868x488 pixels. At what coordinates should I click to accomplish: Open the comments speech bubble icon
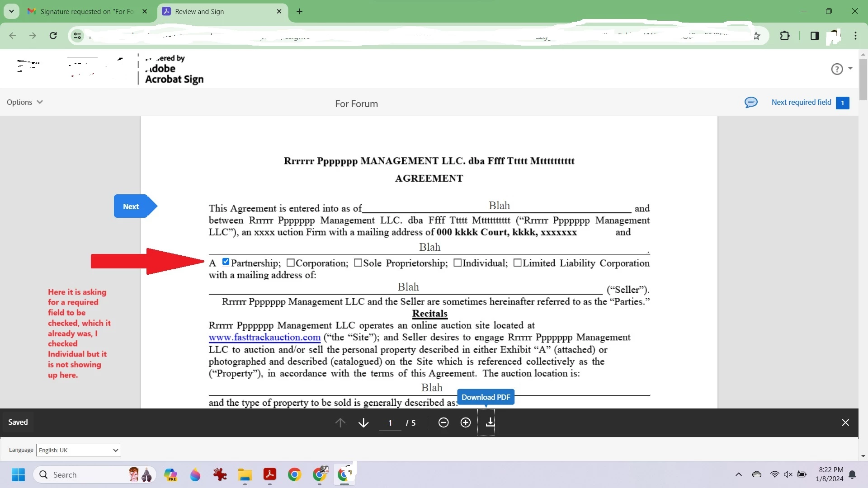(x=750, y=103)
